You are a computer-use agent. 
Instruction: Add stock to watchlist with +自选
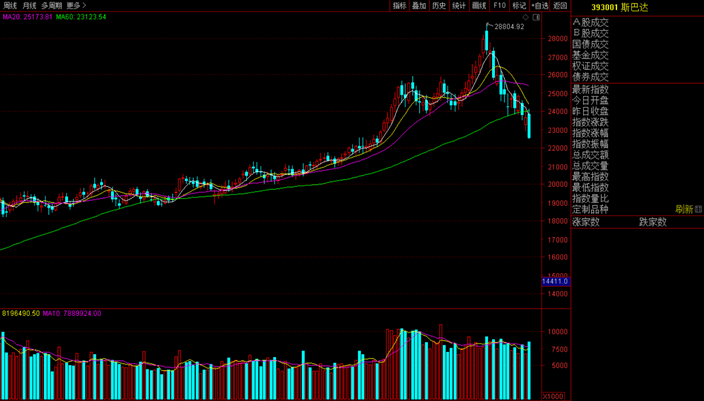(539, 5)
